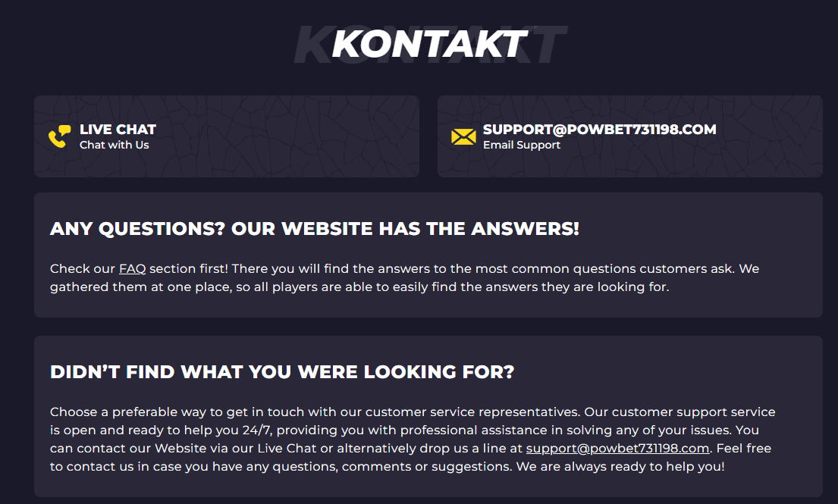
Task: Click the yellow phone chat icon
Action: pyautogui.click(x=59, y=136)
